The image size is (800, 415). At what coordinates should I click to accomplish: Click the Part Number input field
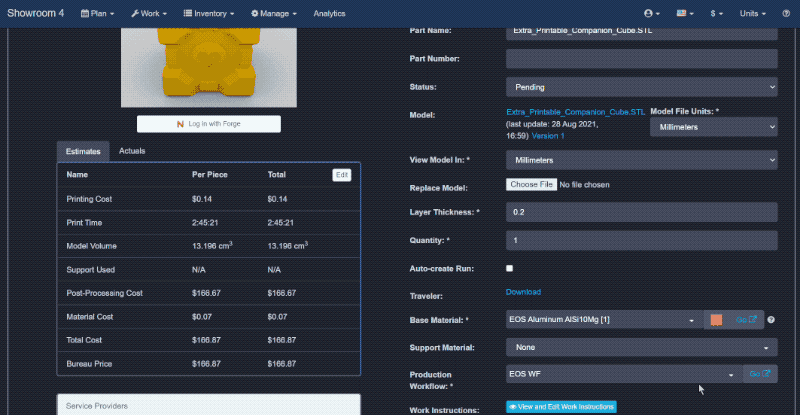(641, 59)
